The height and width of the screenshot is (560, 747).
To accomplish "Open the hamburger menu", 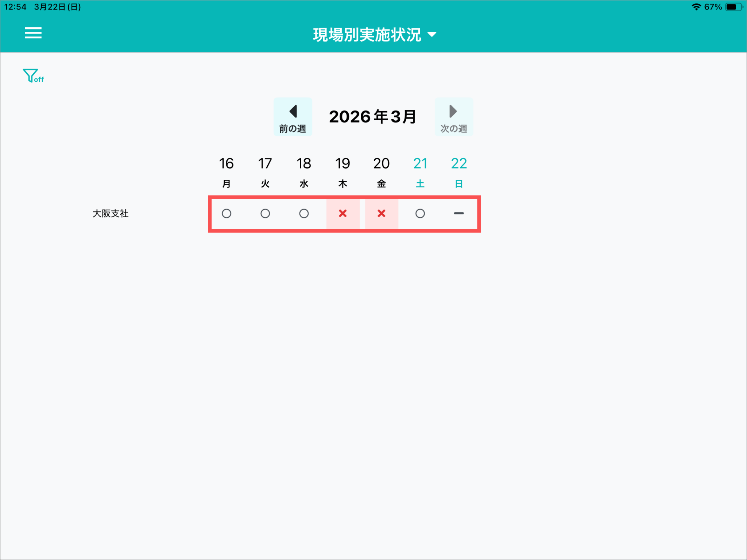I will click(33, 33).
